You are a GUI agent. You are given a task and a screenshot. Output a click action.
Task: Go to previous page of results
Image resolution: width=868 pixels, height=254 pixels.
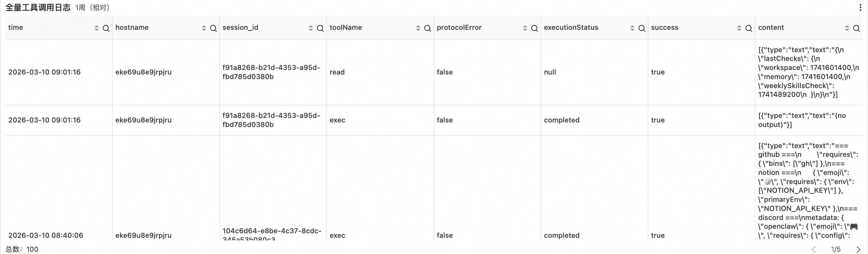pos(814,249)
